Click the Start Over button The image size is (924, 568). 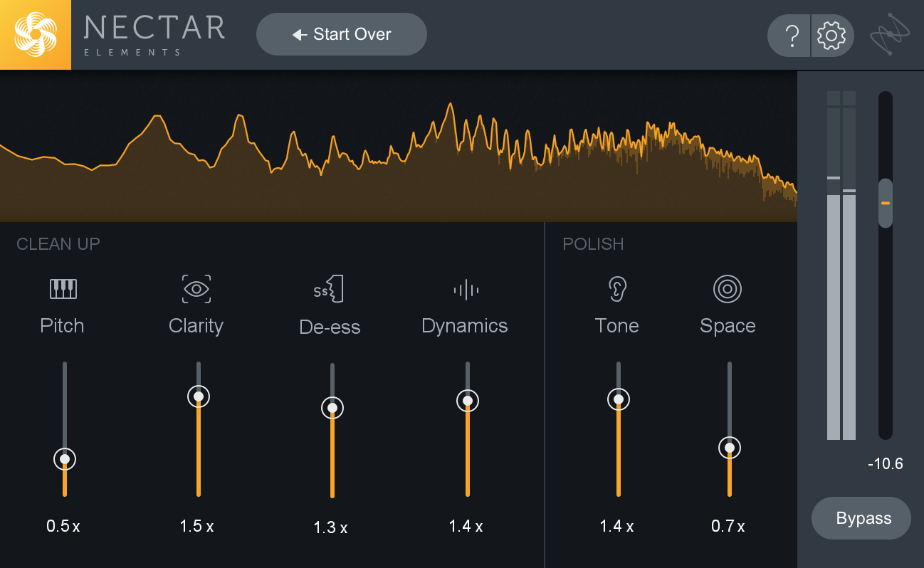342,34
